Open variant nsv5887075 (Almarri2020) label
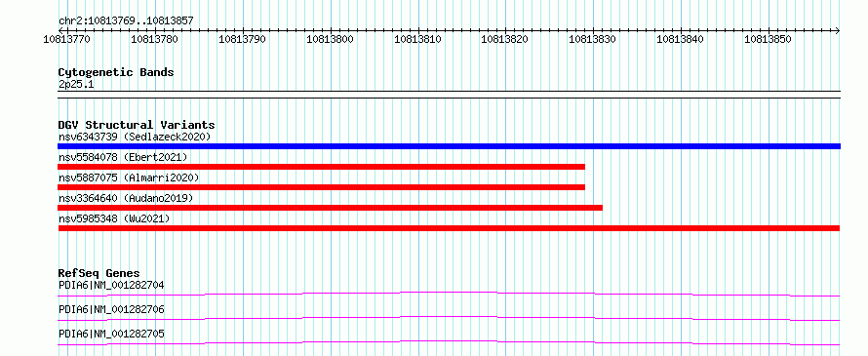Viewport: 868px width, 356px height. pos(129,178)
